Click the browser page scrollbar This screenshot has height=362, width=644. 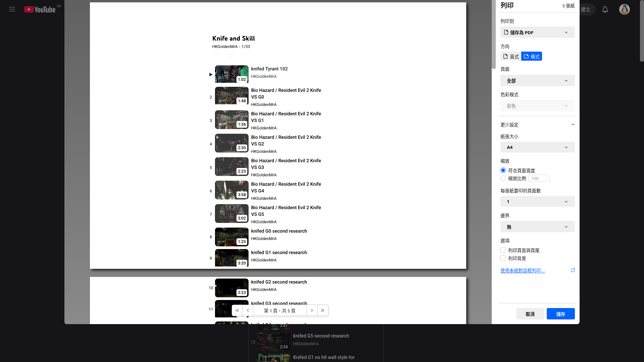pyautogui.click(x=642, y=31)
